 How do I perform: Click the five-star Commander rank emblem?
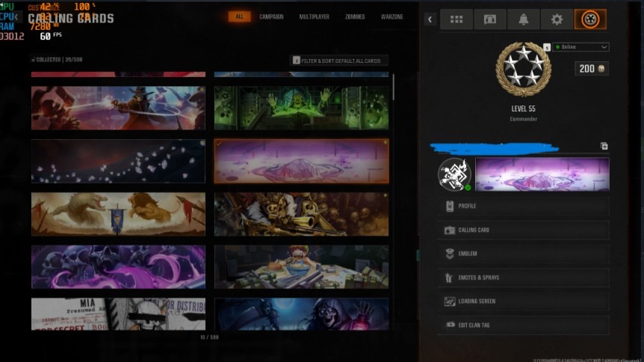click(x=523, y=69)
